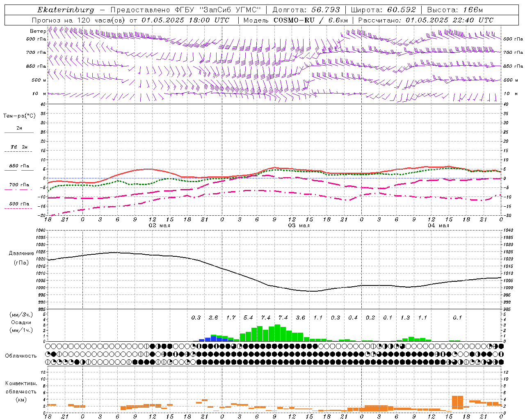
Task: Click the '(мм/1ч.)' unit label
Action: (x=21, y=330)
